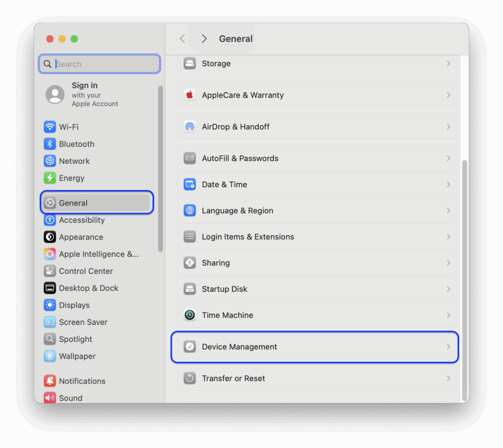Click the AppleCare & Warranty apple icon
Screen dimensions: 503x448
point(190,95)
